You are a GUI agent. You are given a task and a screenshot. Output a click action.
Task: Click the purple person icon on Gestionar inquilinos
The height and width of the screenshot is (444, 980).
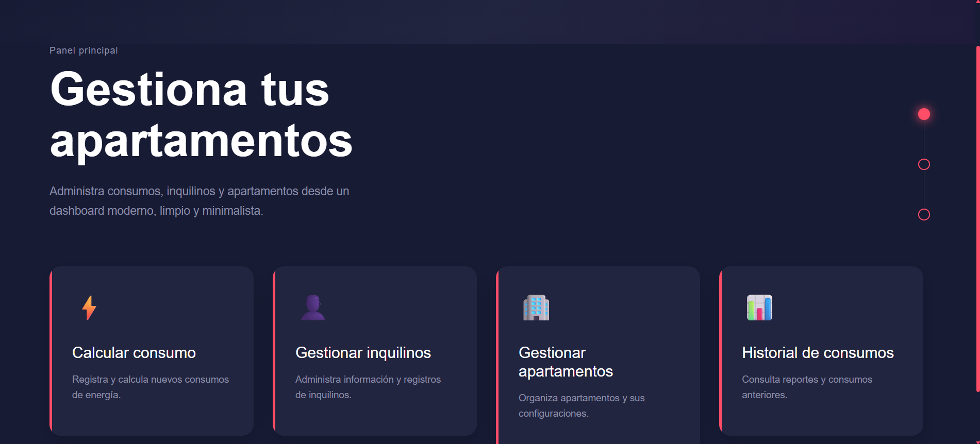click(x=313, y=308)
